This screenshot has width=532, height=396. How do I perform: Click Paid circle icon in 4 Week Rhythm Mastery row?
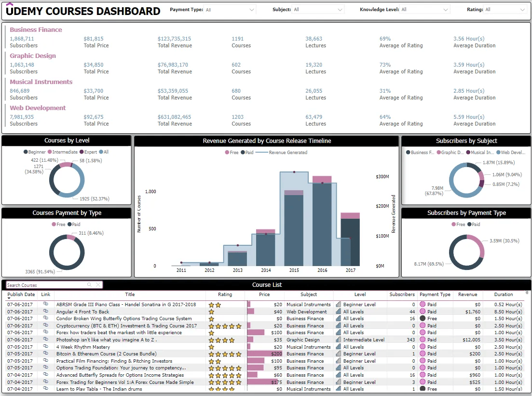pos(423,347)
